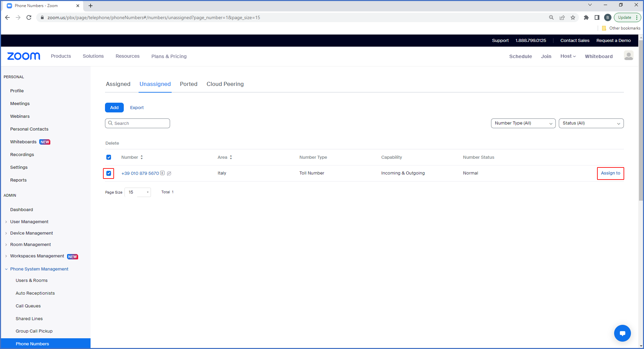Open the browser extensions puzzle icon
Screen dimensions: 644x349
pos(586,17)
